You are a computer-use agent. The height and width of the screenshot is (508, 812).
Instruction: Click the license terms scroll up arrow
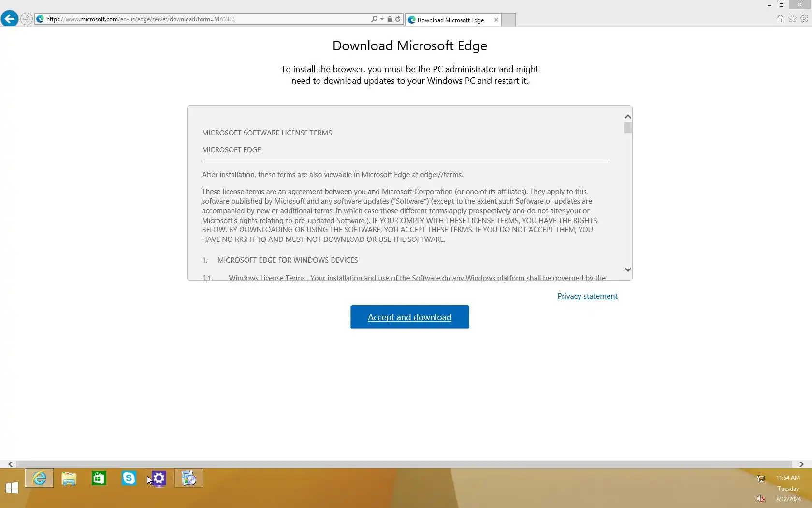point(628,116)
